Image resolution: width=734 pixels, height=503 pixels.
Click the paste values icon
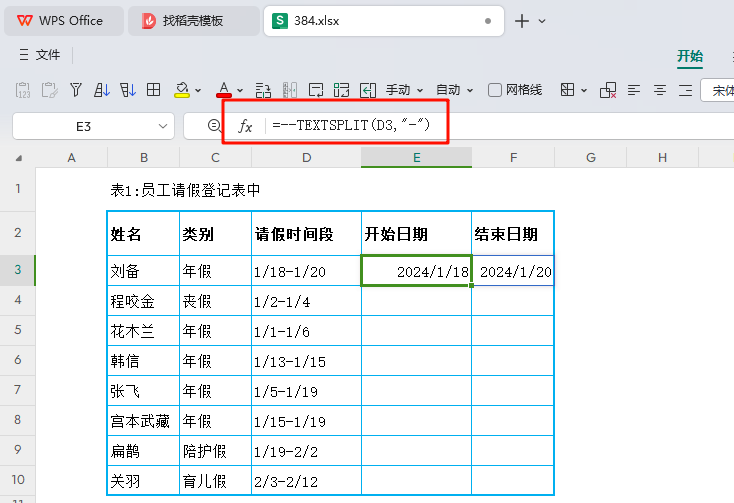pyautogui.click(x=22, y=89)
